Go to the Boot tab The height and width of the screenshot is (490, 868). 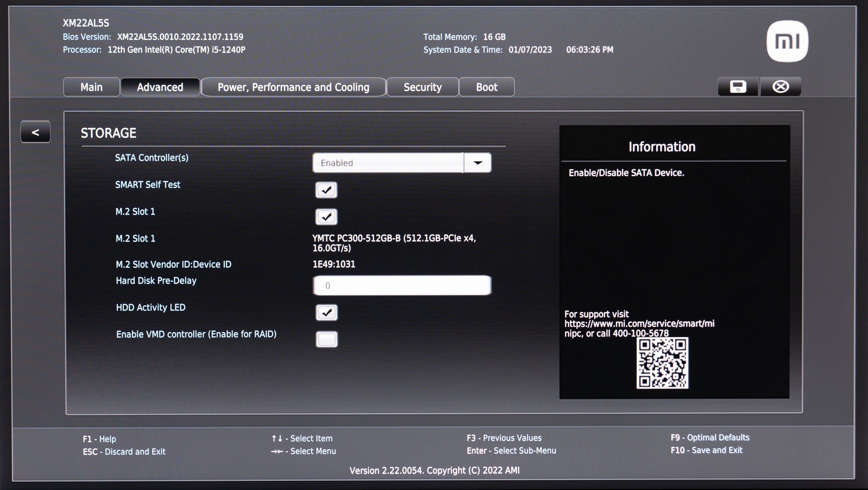(x=487, y=87)
